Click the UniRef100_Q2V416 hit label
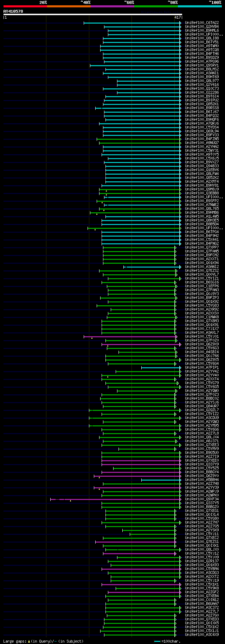 coord(202,85)
